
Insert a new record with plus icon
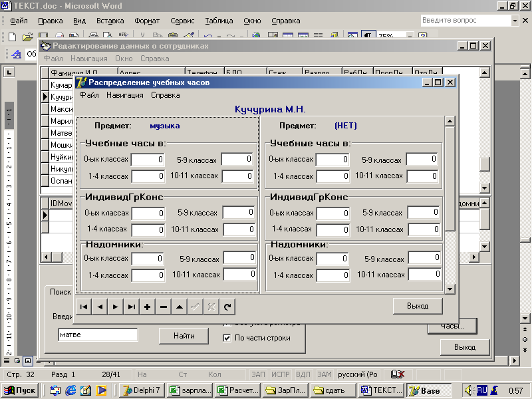(x=148, y=307)
